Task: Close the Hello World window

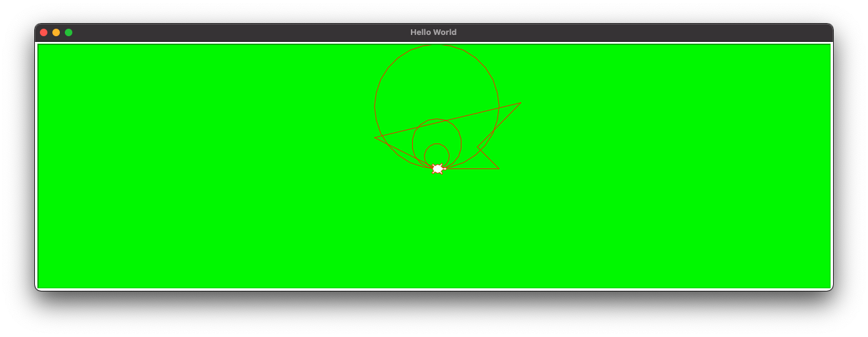Action: pyautogui.click(x=44, y=32)
